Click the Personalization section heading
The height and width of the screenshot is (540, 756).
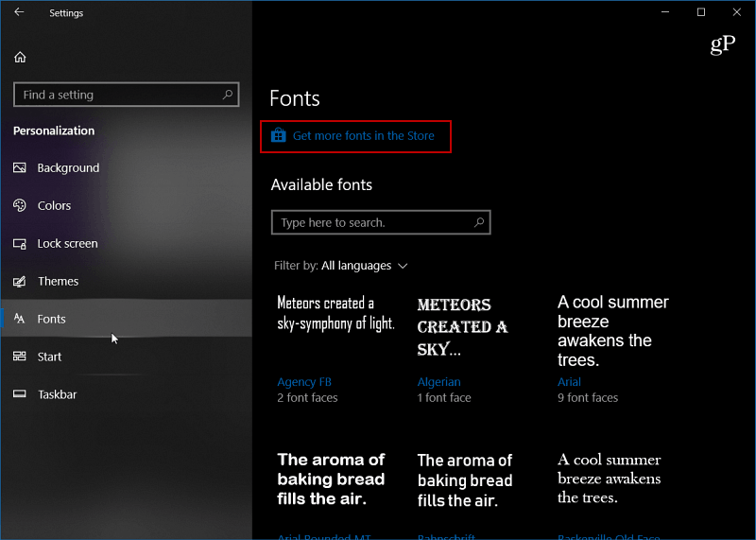point(54,131)
